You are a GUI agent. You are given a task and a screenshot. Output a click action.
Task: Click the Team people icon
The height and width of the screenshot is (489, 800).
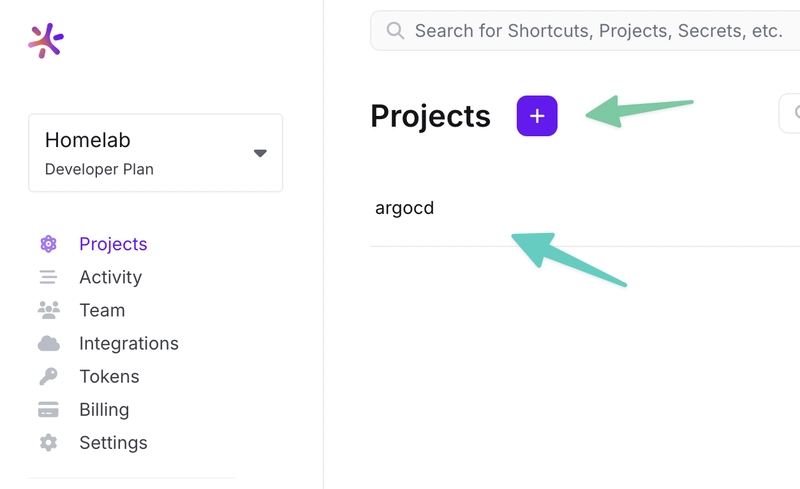coord(48,310)
